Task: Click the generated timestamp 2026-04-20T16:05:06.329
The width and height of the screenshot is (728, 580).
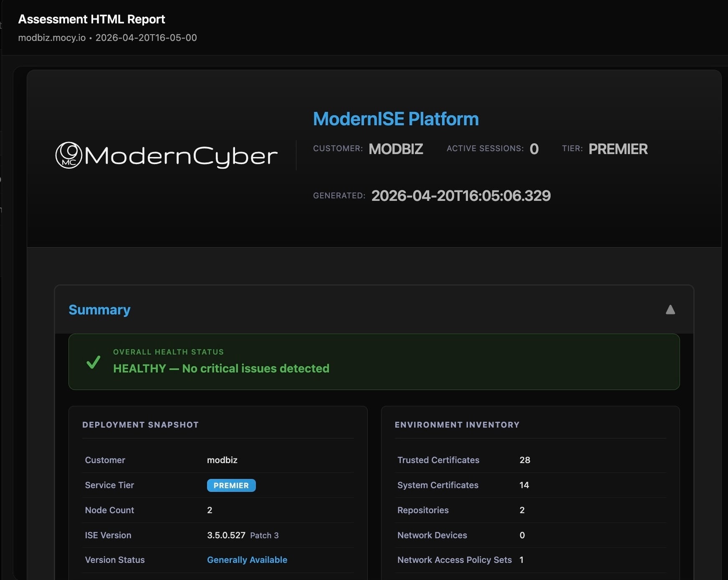Action: (461, 195)
